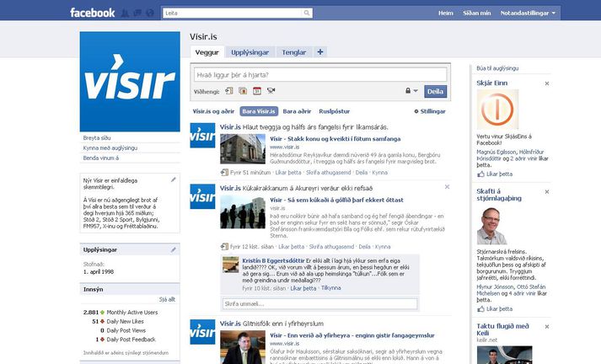Click the large Visir profile picture
This screenshot has width=601, height=364.
point(130,82)
